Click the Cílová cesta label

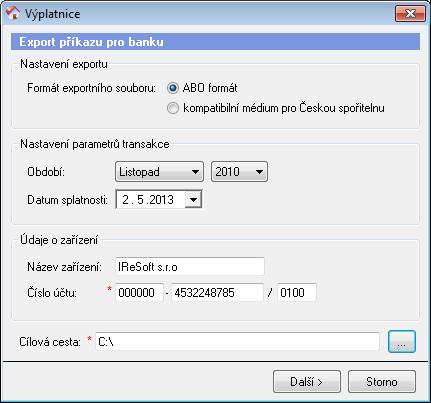click(50, 342)
